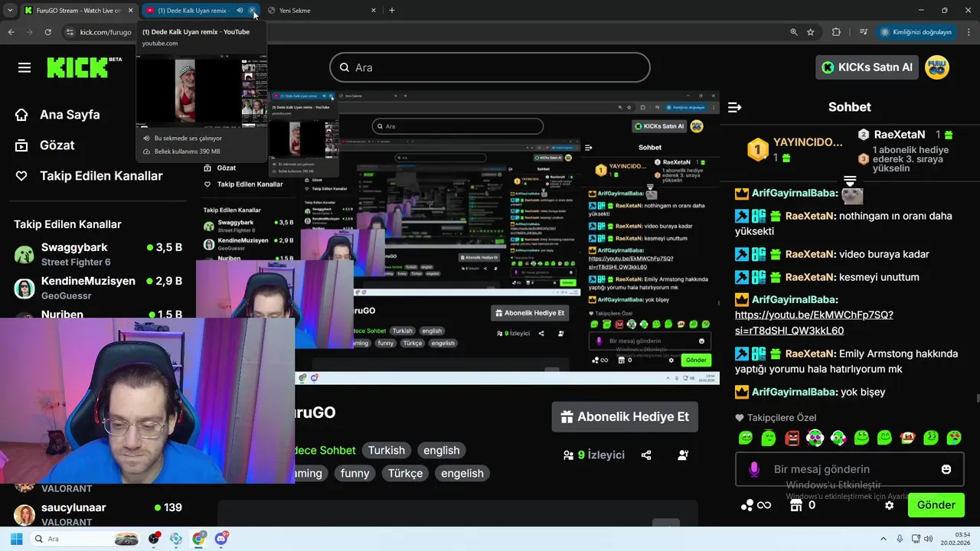
Task: Click the first green smiling emote
Action: [x=746, y=438]
